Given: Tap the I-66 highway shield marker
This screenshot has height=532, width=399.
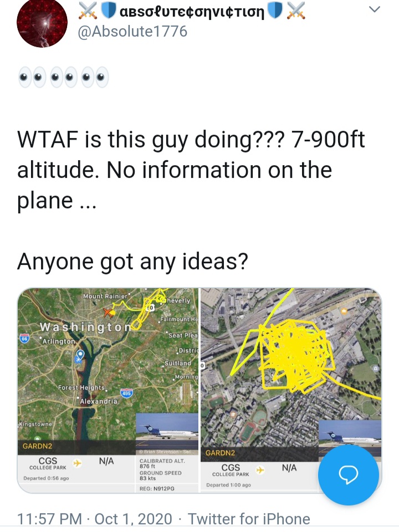Looking at the screenshot, I should click(x=24, y=339).
